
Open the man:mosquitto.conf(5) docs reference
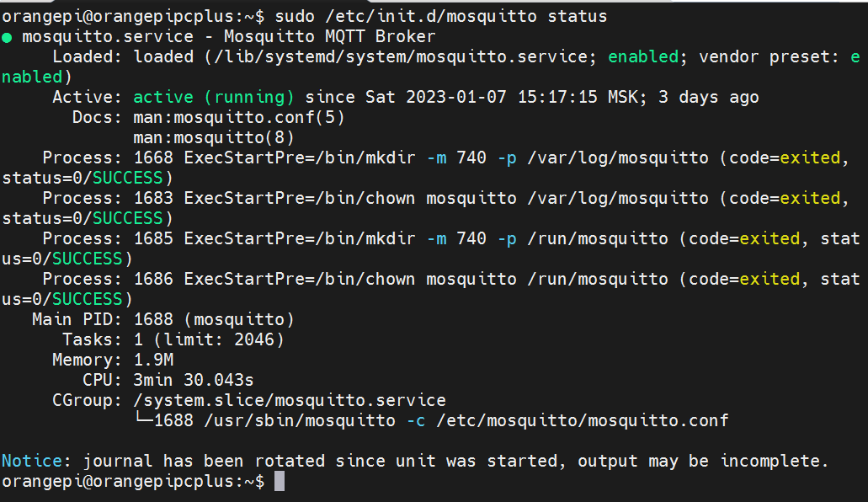coord(239,117)
